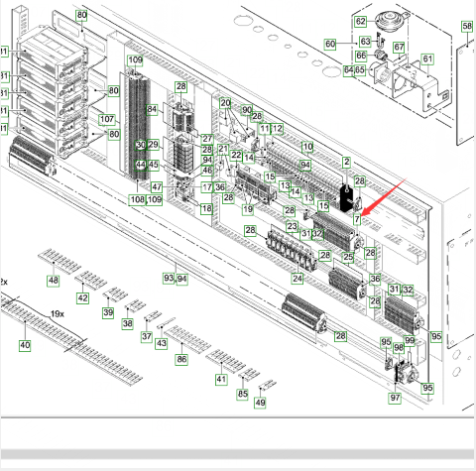
Task: Click part number 84 next to the terminal stack
Action: coord(152,109)
